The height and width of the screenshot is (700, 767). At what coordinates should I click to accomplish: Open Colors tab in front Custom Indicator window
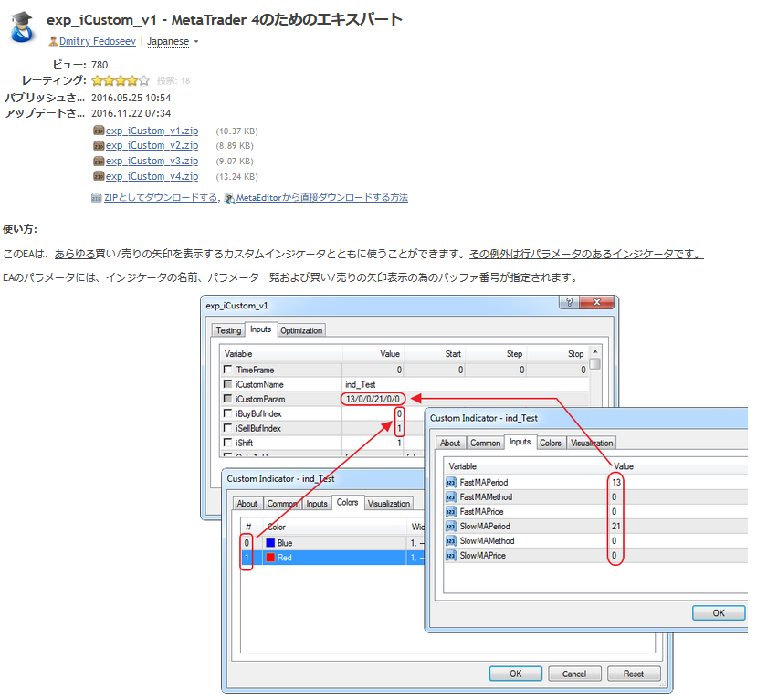551,443
